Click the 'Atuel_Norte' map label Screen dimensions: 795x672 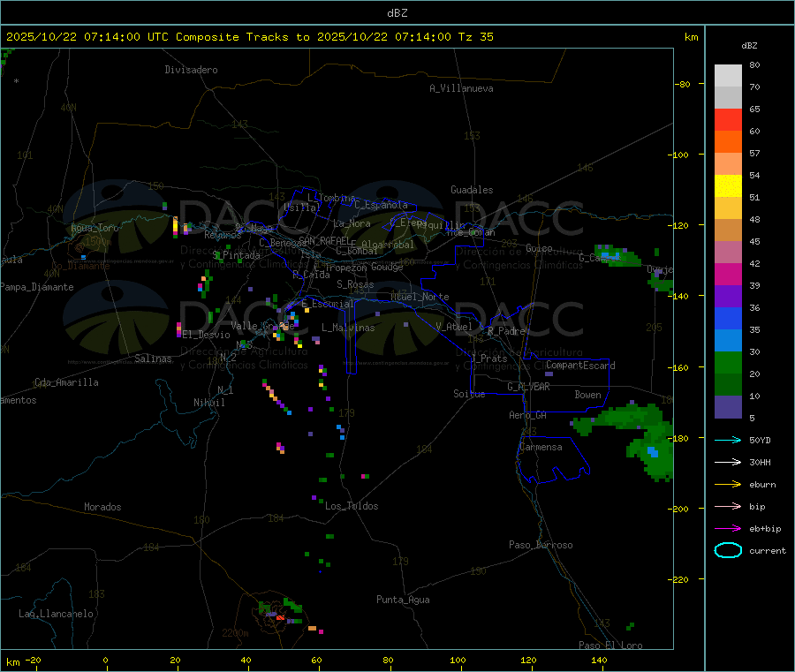pyautogui.click(x=420, y=297)
